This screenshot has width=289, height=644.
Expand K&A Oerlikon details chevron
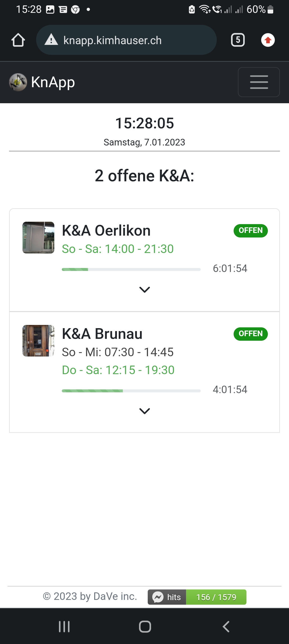[x=144, y=289]
